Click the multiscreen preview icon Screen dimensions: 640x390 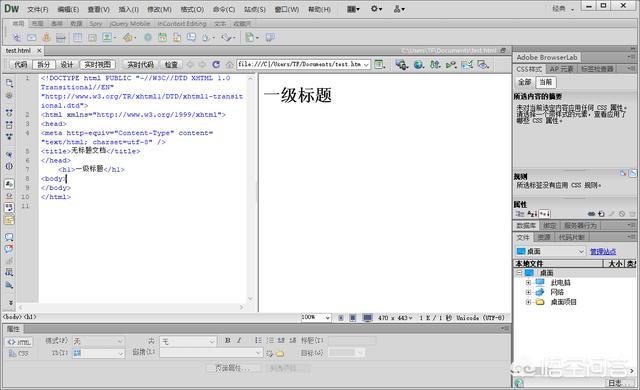pyautogui.click(x=401, y=64)
